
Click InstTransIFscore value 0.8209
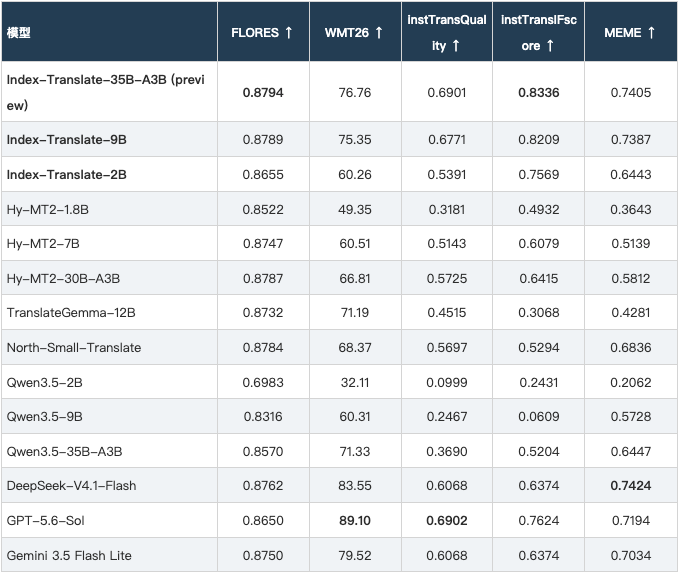(539, 140)
